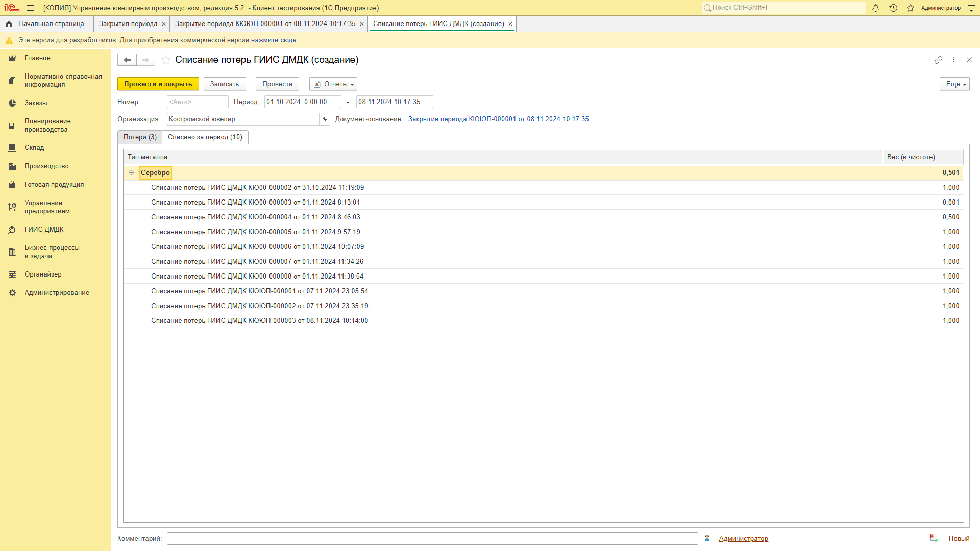Click the home icon on Начальная страница tab
Screen dimensions: 980x551
click(9, 24)
